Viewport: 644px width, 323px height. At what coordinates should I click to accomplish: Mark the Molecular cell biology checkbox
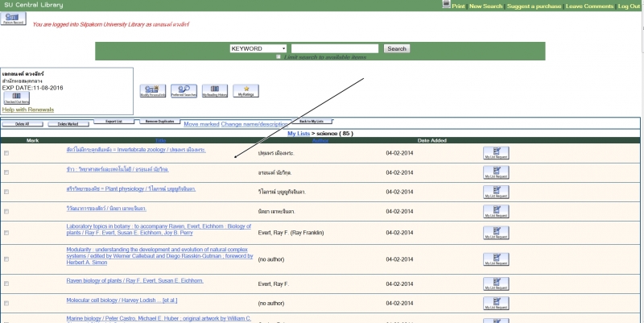6,304
